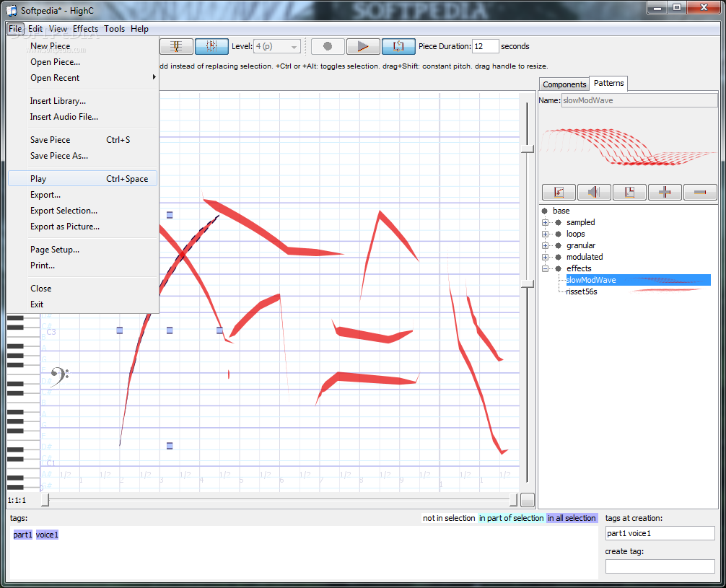The height and width of the screenshot is (588, 726).
Task: Open the Effects menu
Action: coord(86,29)
